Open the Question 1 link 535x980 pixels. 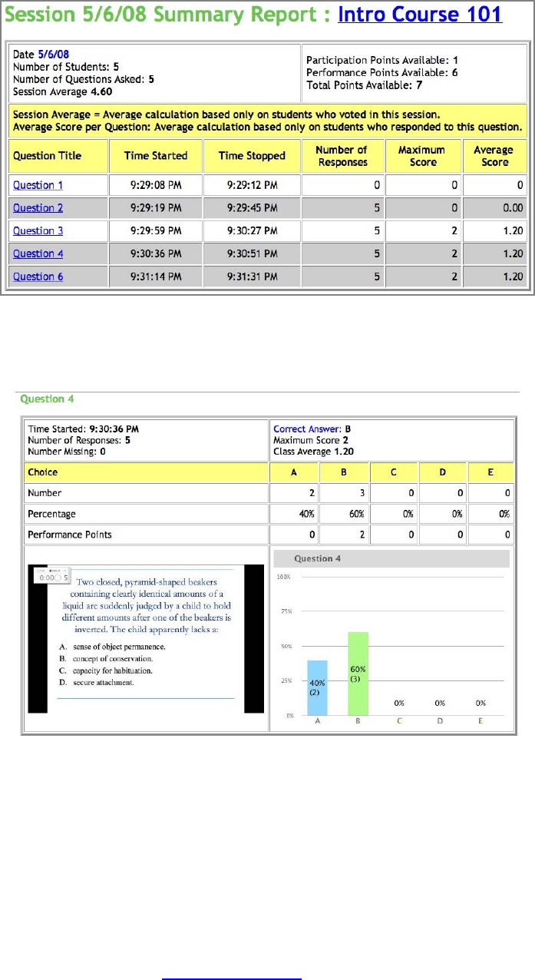click(38, 185)
